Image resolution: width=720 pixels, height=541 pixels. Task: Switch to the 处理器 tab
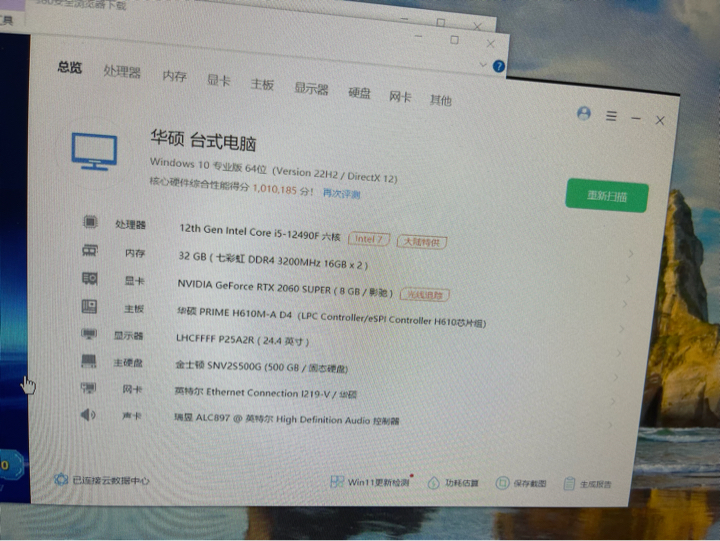click(x=122, y=72)
